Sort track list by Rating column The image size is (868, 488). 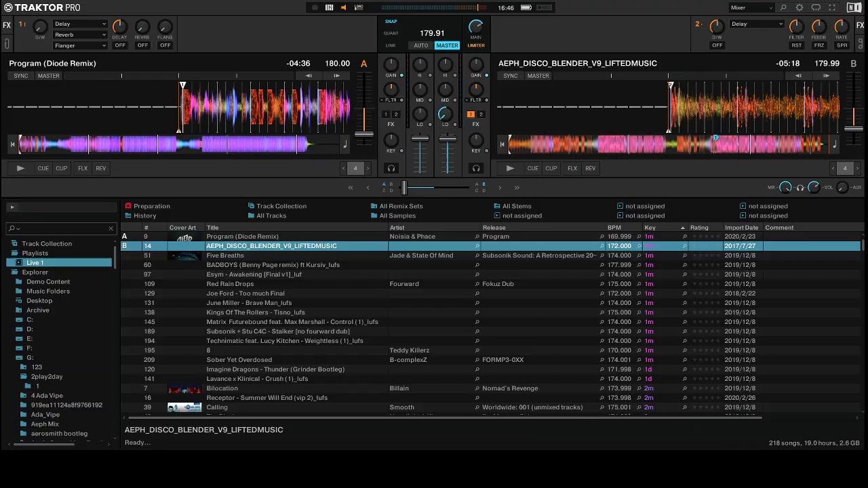tap(705, 228)
